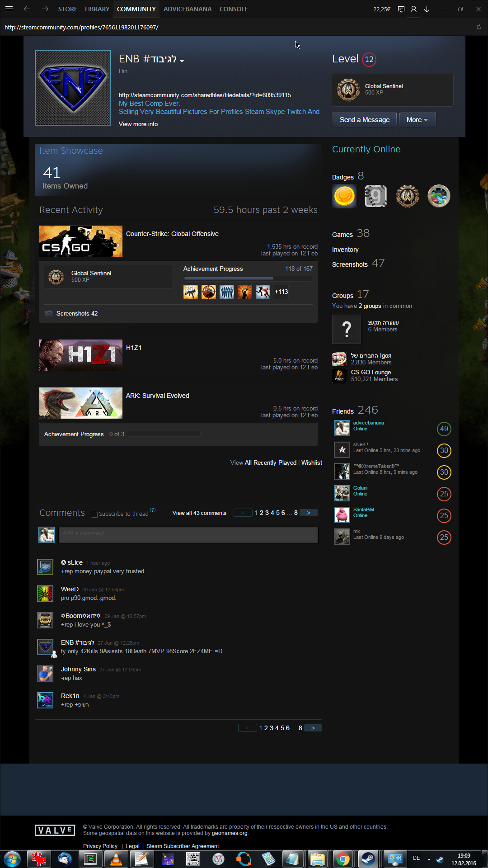Click the back navigation arrow
The width and height of the screenshot is (488, 868).
27,9
